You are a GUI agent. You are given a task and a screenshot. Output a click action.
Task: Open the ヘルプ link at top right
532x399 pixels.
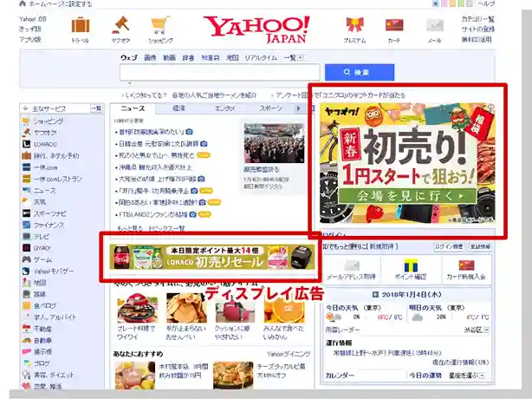point(486,3)
